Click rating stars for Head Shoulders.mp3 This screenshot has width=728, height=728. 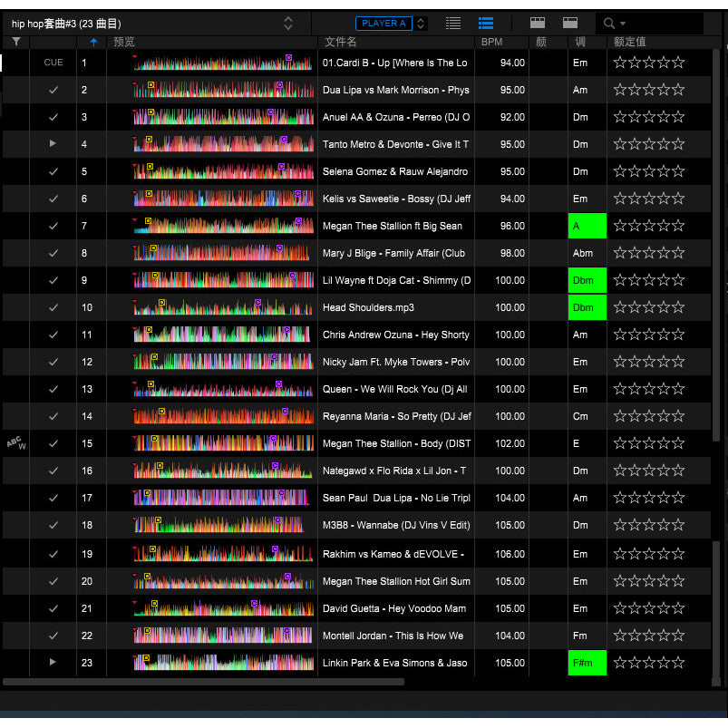click(648, 307)
